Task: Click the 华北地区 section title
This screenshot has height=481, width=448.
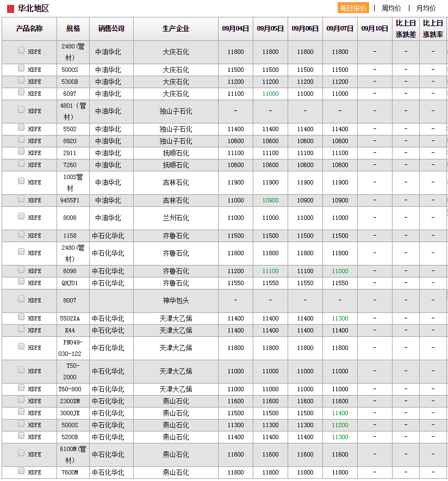Action: coord(33,8)
